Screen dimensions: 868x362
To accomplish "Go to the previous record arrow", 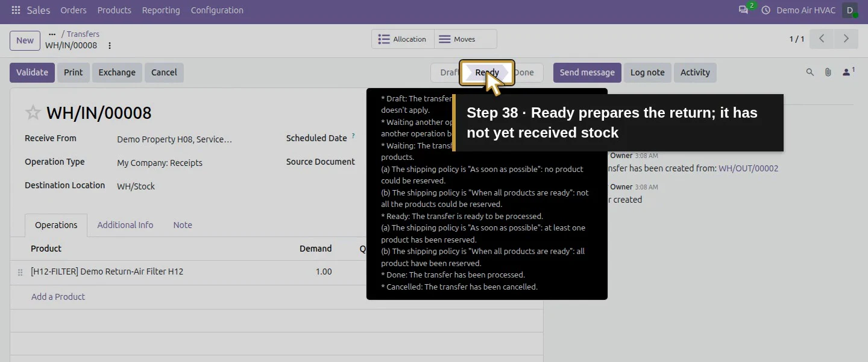I will click(x=822, y=39).
